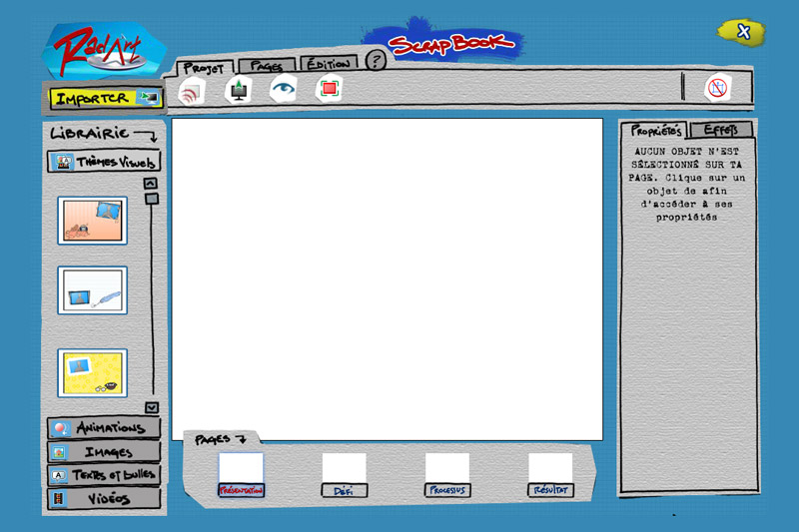Viewport: 799px width, 532px height.
Task: Click the Importer button
Action: click(106, 98)
